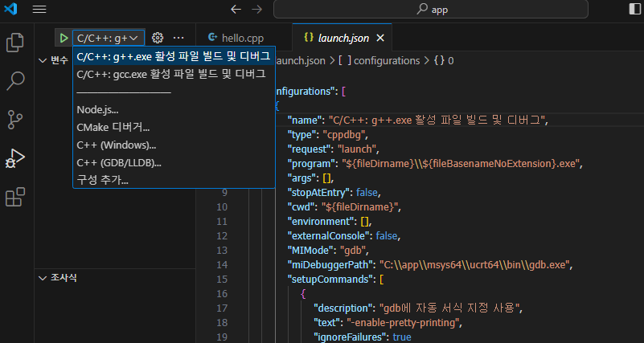This screenshot has width=644, height=343.
Task: Click the "ignoreFailures" true value
Action: (x=402, y=337)
